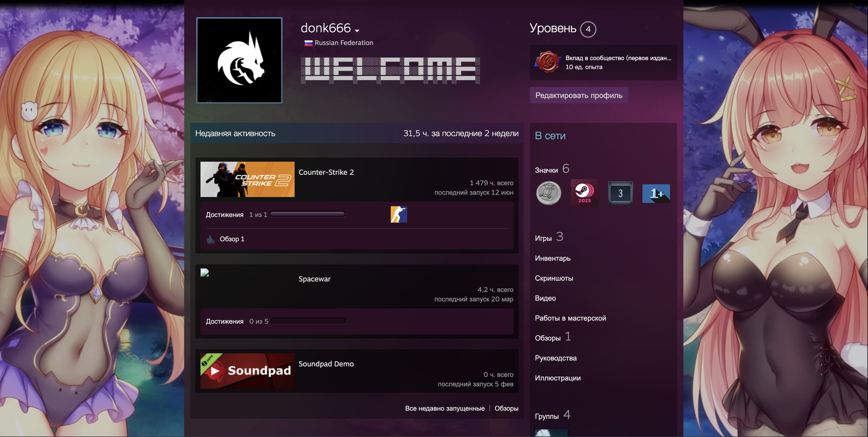
Task: Click the broken Spacewar game image
Action: point(205,272)
